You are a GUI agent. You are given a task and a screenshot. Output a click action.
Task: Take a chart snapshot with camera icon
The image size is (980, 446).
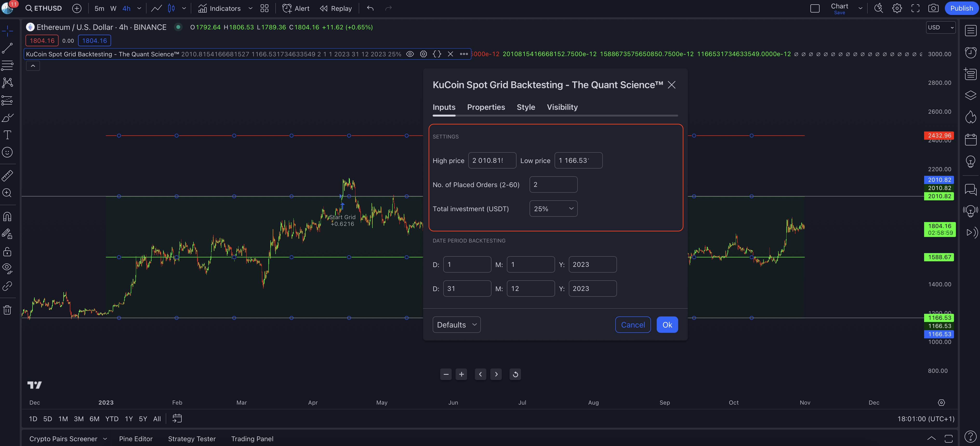(x=933, y=8)
